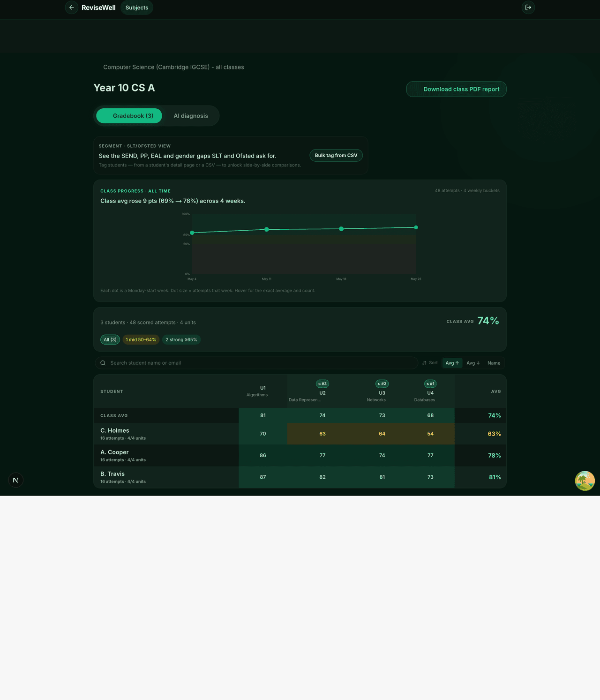Click class average U1 value 81
This screenshot has width=600, height=700.
tap(263, 415)
